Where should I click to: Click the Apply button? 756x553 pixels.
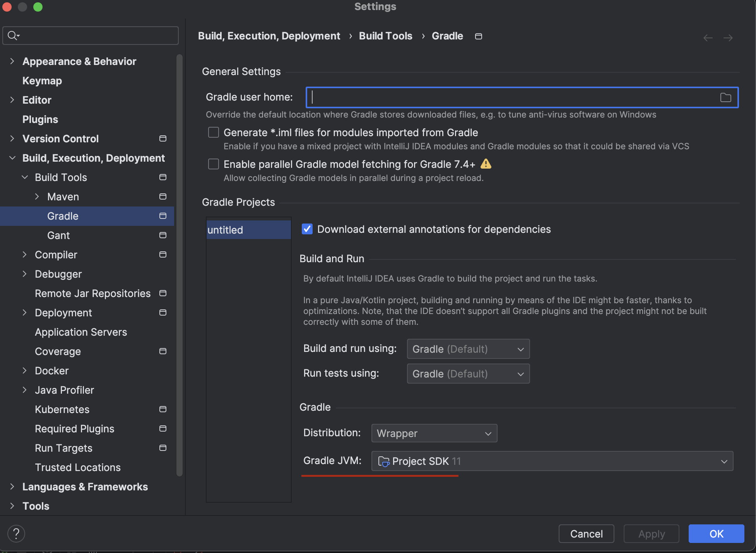coord(651,534)
